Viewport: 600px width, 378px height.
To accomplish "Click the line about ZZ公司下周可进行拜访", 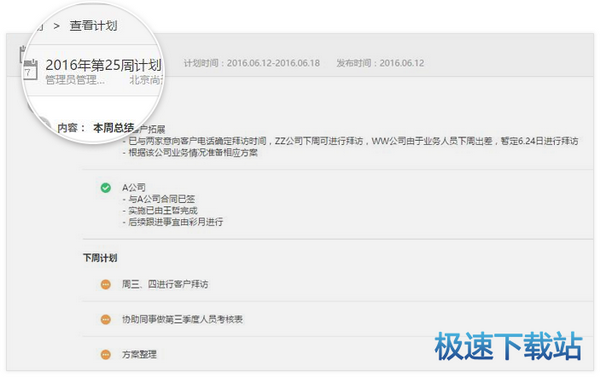I will [x=350, y=141].
